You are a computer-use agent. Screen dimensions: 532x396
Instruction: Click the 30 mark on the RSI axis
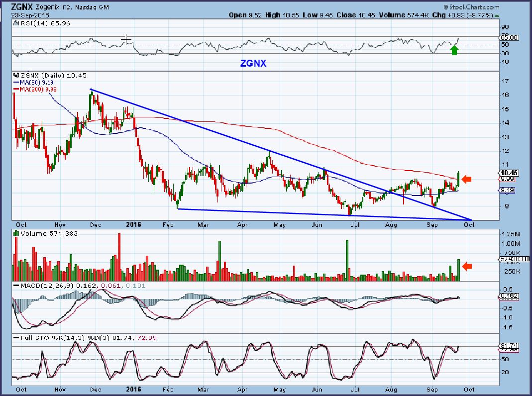(505, 53)
